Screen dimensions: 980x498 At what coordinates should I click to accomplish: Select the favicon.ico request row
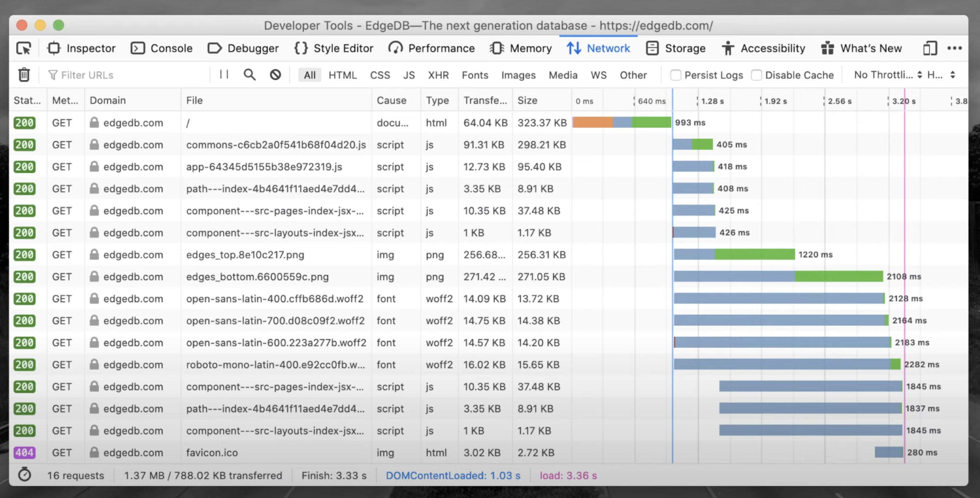coord(212,452)
